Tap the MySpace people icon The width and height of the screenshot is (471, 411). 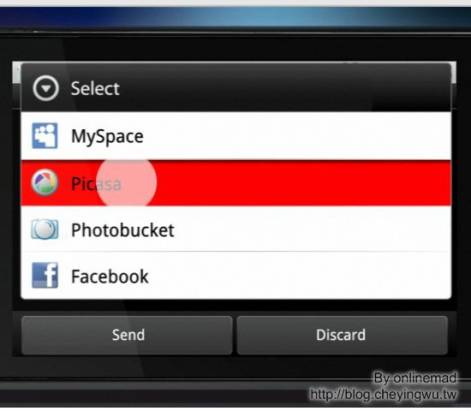click(45, 136)
